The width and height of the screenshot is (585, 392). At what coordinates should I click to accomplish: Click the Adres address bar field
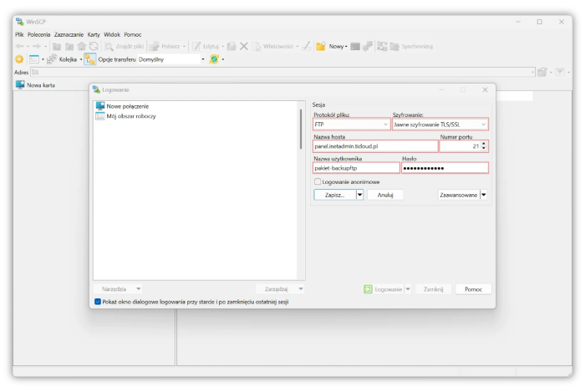pos(282,72)
